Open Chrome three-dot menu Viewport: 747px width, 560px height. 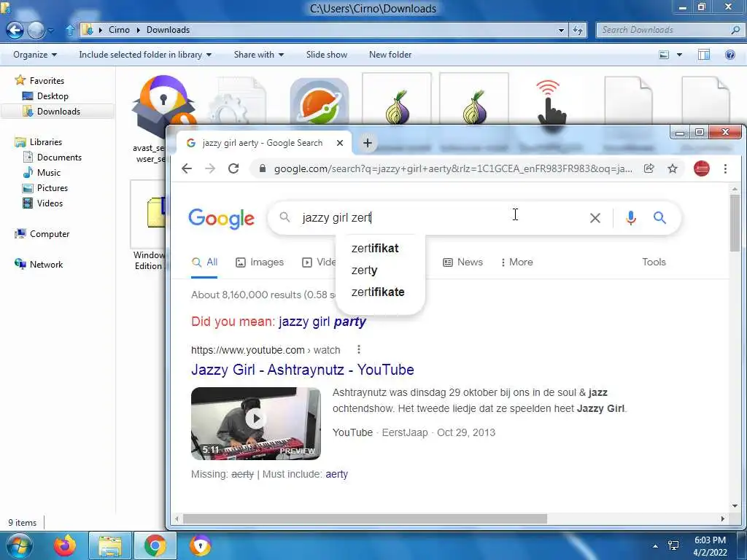coord(725,168)
